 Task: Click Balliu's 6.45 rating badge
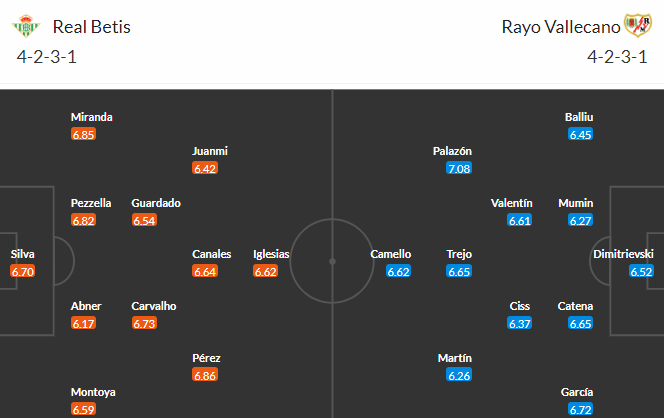pos(580,134)
